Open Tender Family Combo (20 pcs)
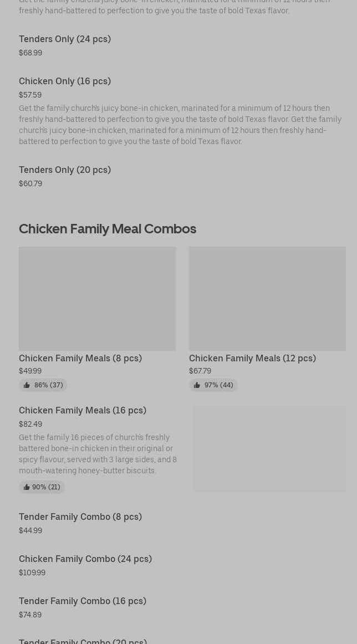The width and height of the screenshot is (357, 644). (x=83, y=641)
